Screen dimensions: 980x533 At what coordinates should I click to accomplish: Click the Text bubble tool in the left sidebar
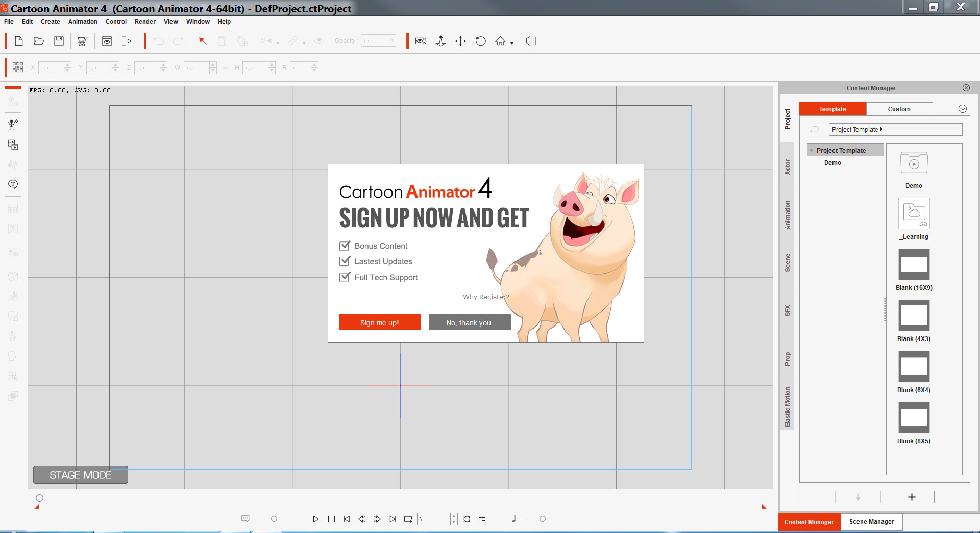coord(13,184)
